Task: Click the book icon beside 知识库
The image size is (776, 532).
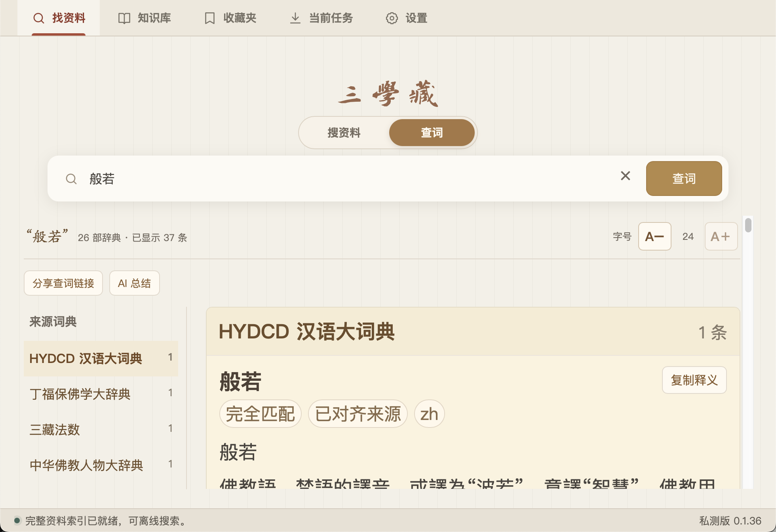Action: coord(124,18)
